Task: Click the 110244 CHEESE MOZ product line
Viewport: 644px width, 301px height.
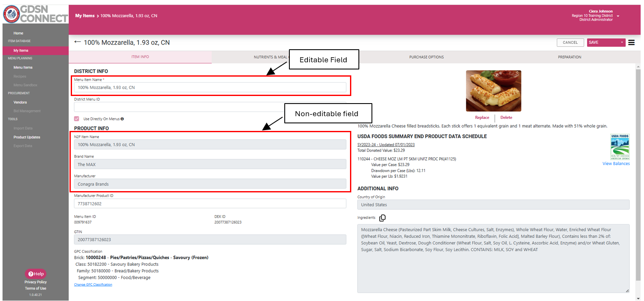Action: tap(406, 159)
